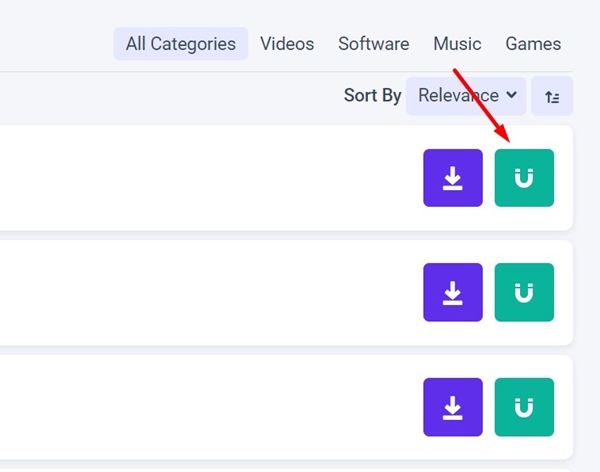Select the All Categories tab
Screen dimensions: 600x472
[181, 44]
